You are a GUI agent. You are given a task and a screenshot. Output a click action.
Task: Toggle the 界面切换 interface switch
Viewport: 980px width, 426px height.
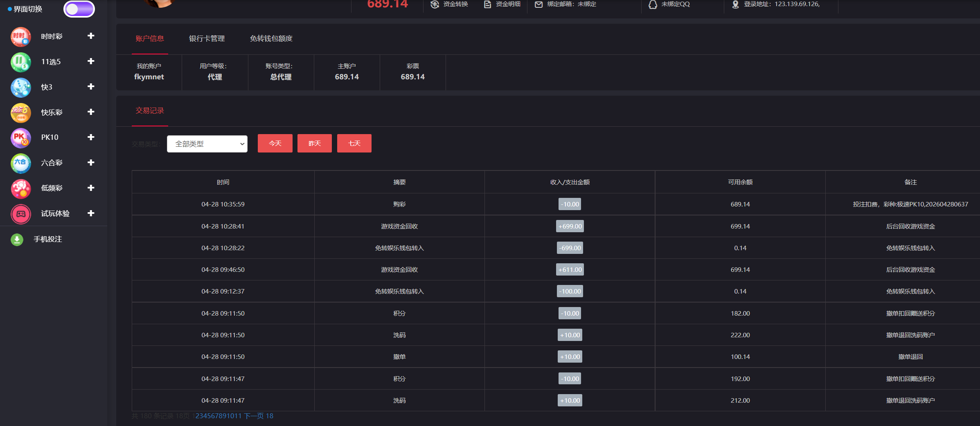coord(79,9)
